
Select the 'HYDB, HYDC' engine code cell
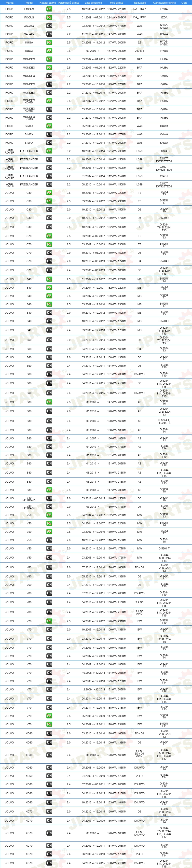coord(164,43)
